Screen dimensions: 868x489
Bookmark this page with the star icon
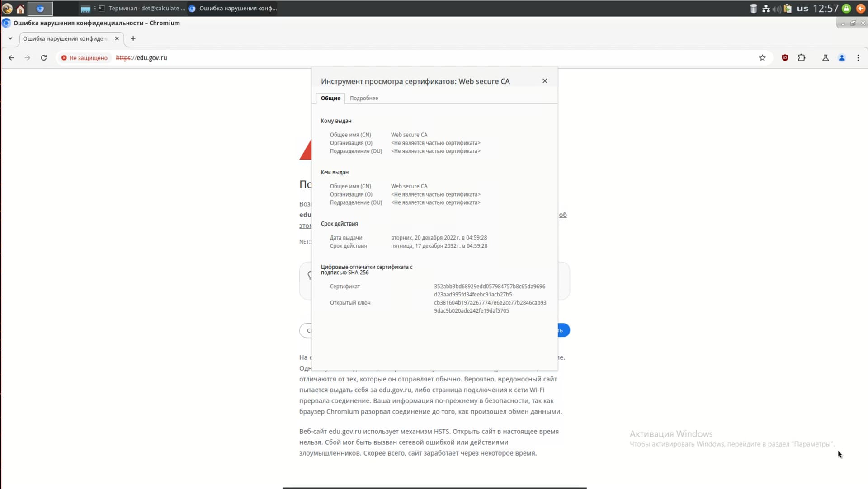point(762,58)
